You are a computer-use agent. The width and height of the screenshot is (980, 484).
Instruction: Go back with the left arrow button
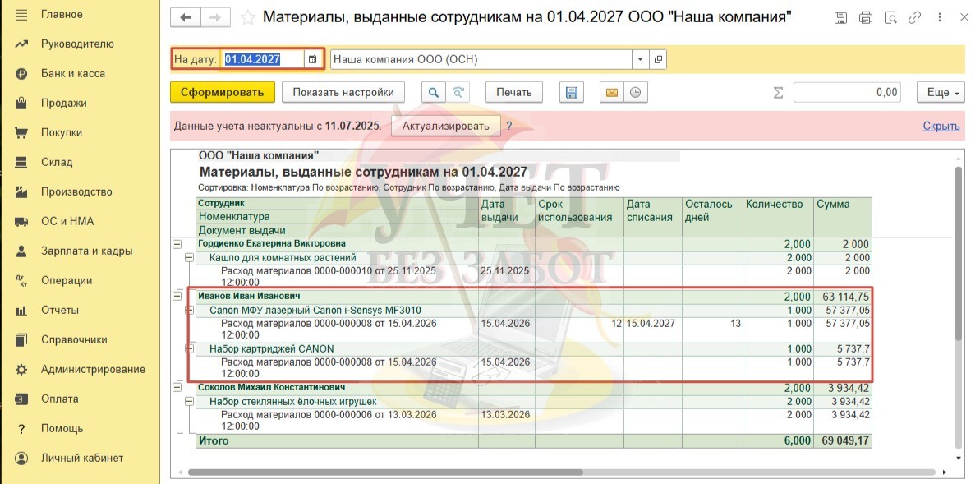pos(186,18)
